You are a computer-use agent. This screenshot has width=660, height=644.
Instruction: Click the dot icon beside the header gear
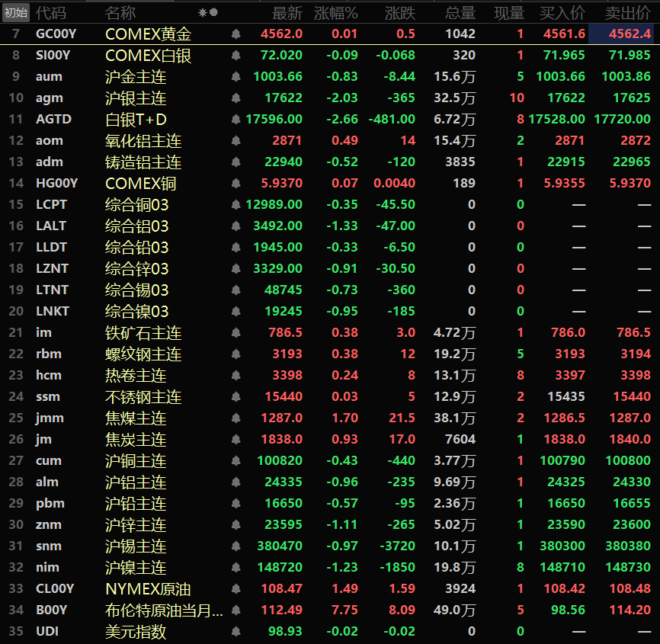[x=214, y=13]
